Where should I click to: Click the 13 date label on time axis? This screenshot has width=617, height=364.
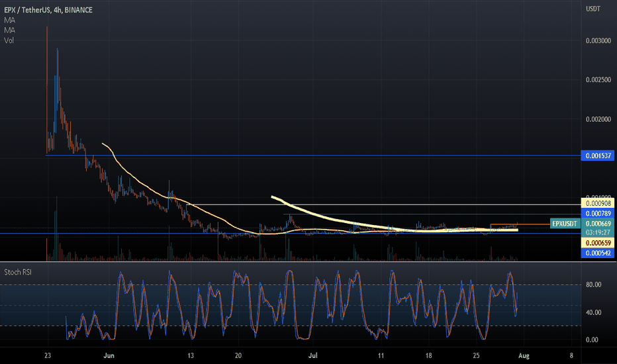tap(191, 356)
